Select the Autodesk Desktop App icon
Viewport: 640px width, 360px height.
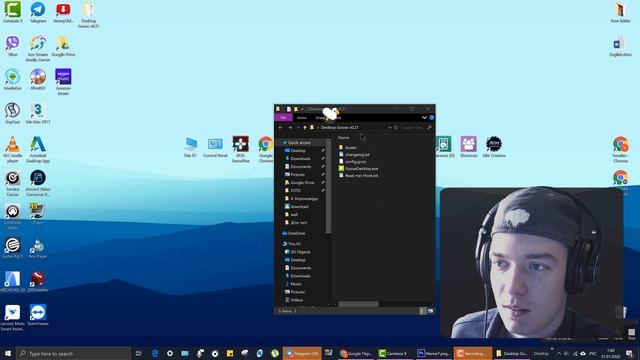(38, 149)
